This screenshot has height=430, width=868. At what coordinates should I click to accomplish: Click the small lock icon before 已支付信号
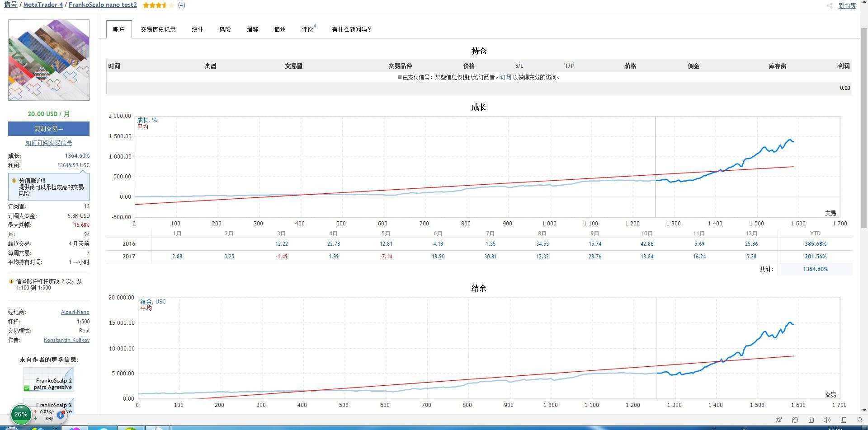pos(400,77)
